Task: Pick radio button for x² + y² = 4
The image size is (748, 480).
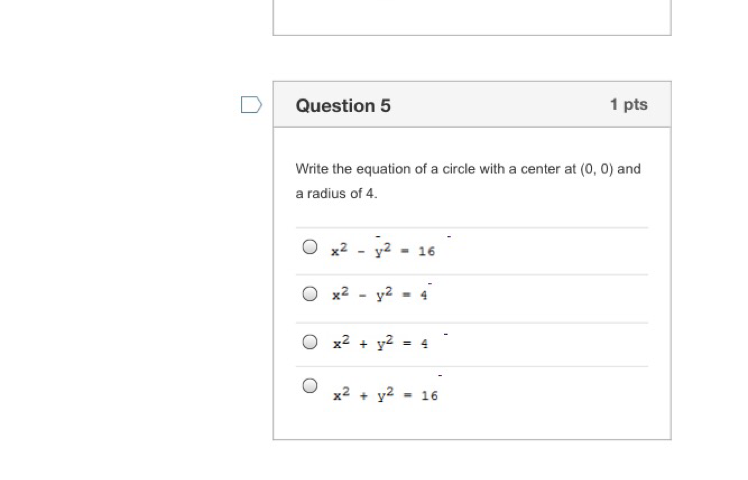Action: [310, 341]
